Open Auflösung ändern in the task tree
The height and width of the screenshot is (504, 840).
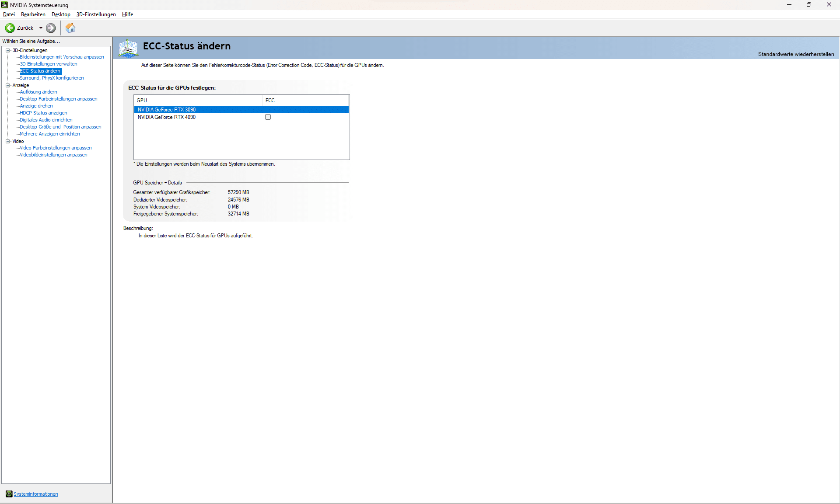click(x=38, y=92)
